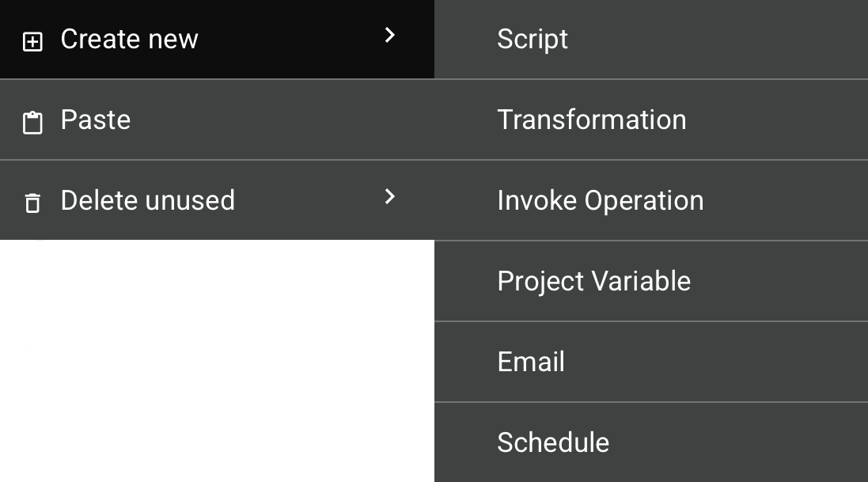This screenshot has height=482, width=868.
Task: Choose the Email option
Action: [650, 362]
